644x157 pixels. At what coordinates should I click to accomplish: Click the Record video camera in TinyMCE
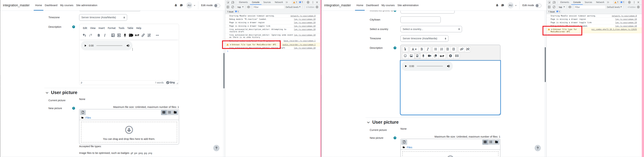[131, 35]
